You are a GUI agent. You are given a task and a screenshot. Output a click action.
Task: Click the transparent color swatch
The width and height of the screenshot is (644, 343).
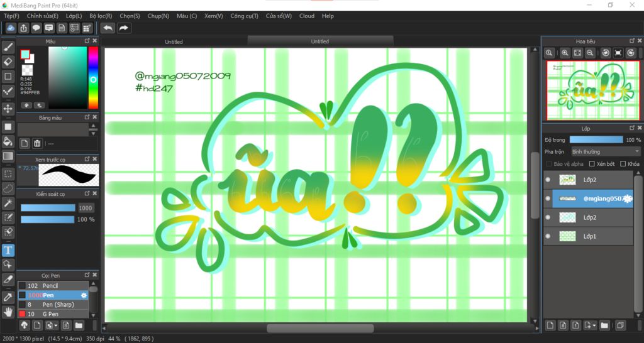click(27, 70)
